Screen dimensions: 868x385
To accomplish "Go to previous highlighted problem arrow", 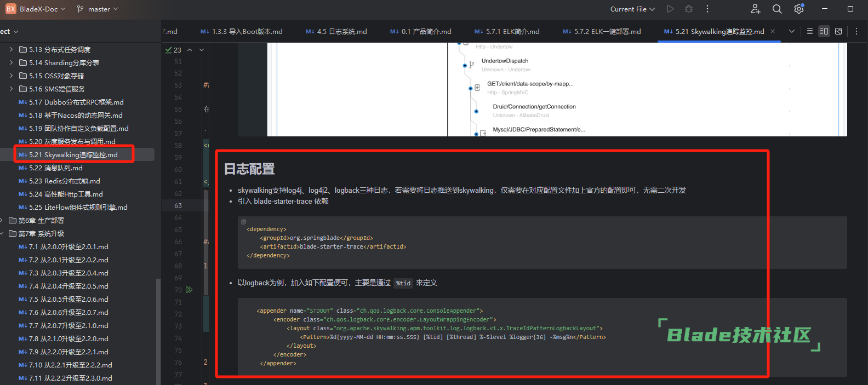I will 190,50.
